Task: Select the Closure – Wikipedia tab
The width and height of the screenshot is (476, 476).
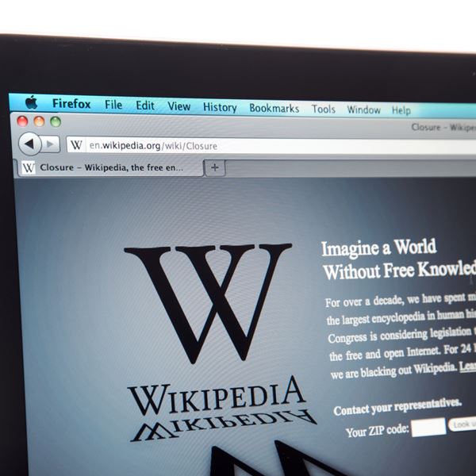Action: pos(110,167)
